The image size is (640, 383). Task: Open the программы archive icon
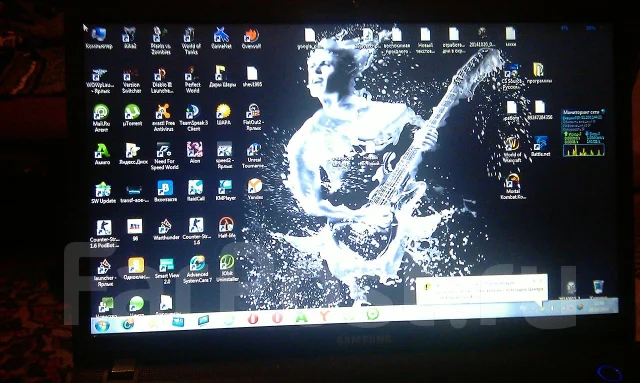click(539, 73)
